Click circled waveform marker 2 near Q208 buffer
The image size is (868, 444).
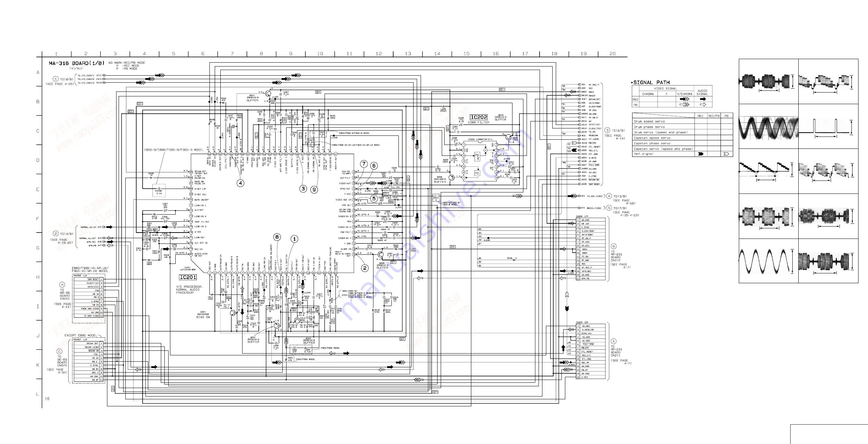point(365,268)
